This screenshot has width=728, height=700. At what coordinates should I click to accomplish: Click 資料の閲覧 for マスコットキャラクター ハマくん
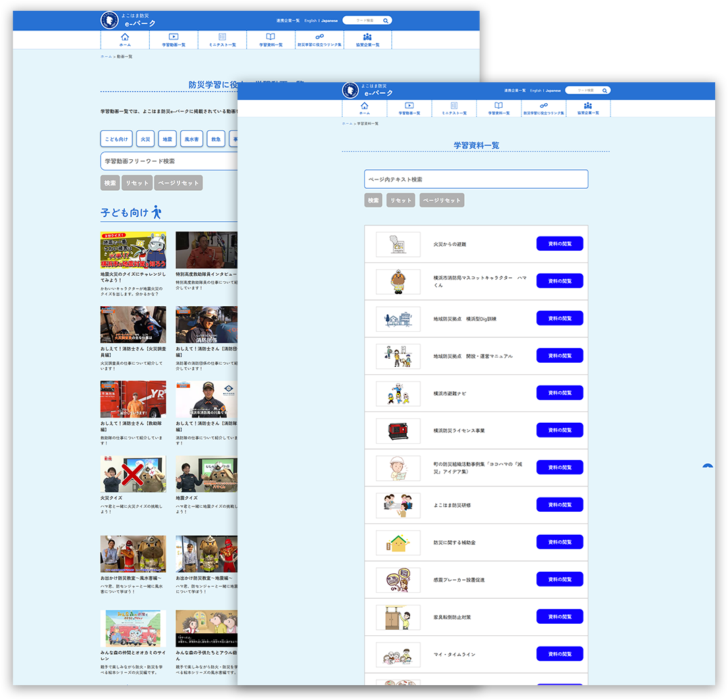pyautogui.click(x=559, y=281)
